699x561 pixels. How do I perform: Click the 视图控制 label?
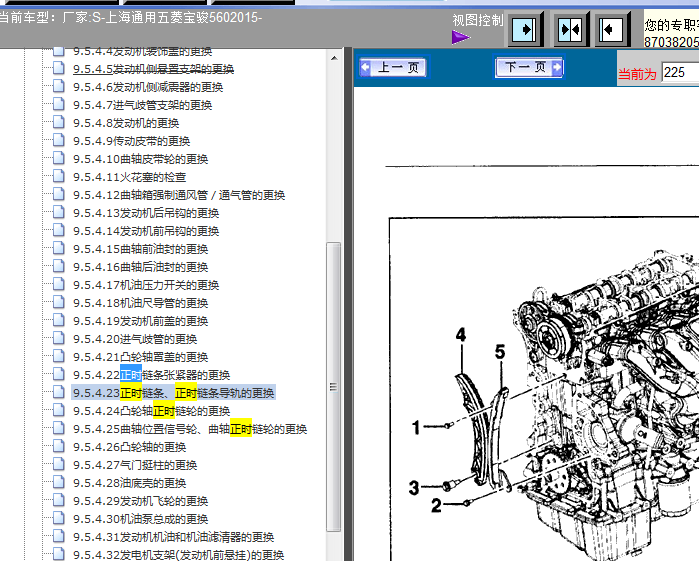(477, 21)
